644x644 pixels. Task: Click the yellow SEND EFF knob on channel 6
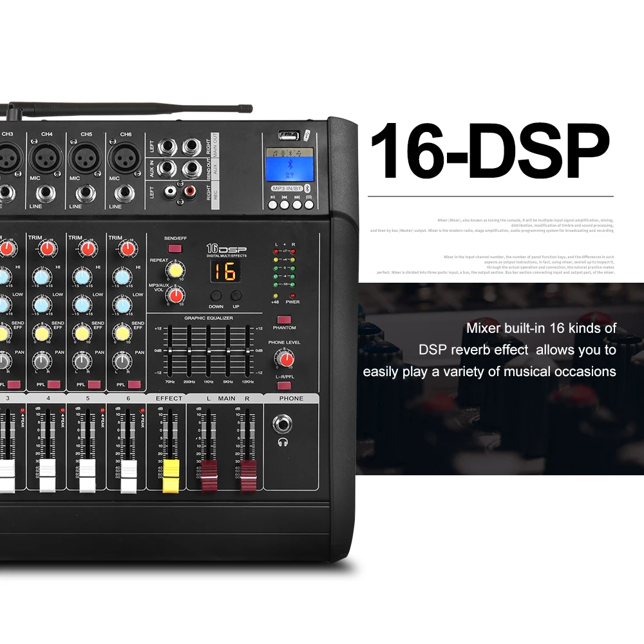(122, 334)
